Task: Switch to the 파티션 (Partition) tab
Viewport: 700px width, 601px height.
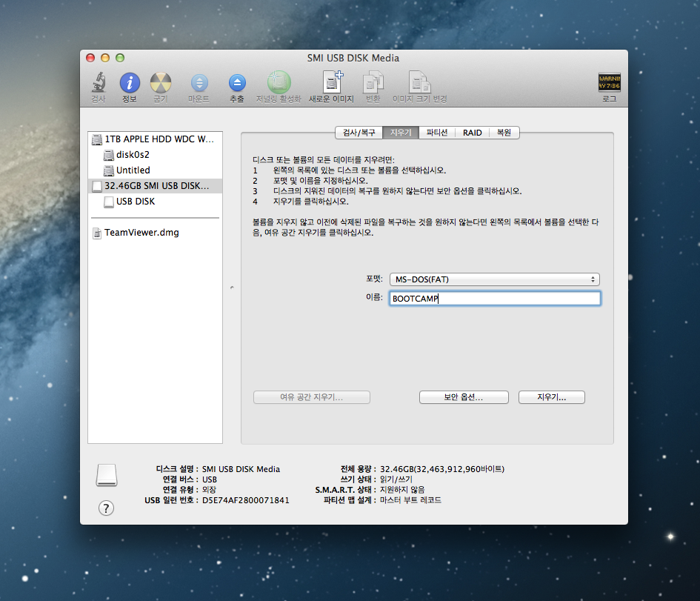Action: (437, 133)
